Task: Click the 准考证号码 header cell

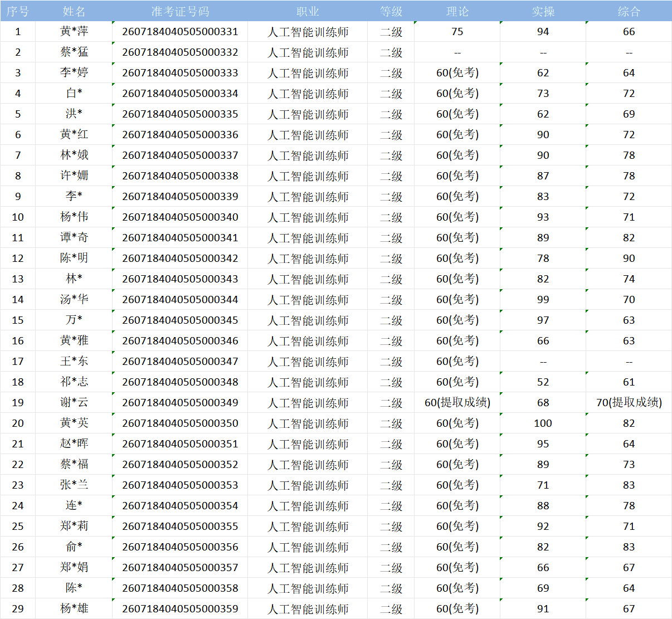Action: [x=180, y=11]
